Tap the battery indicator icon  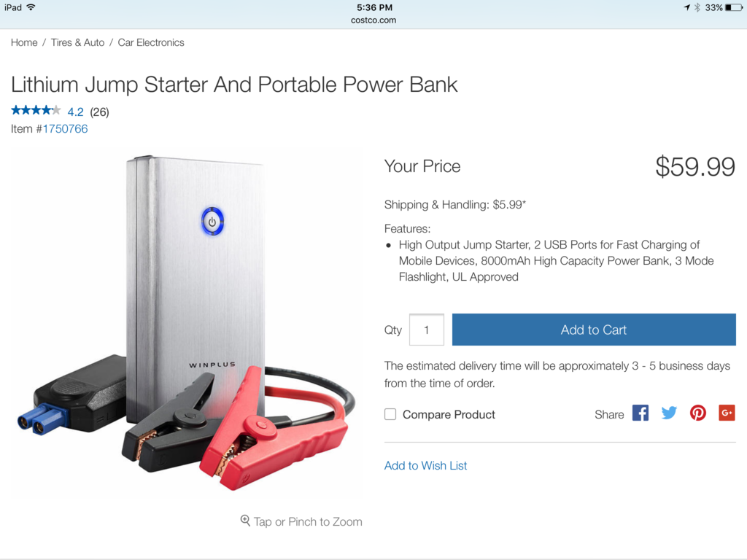click(x=733, y=7)
